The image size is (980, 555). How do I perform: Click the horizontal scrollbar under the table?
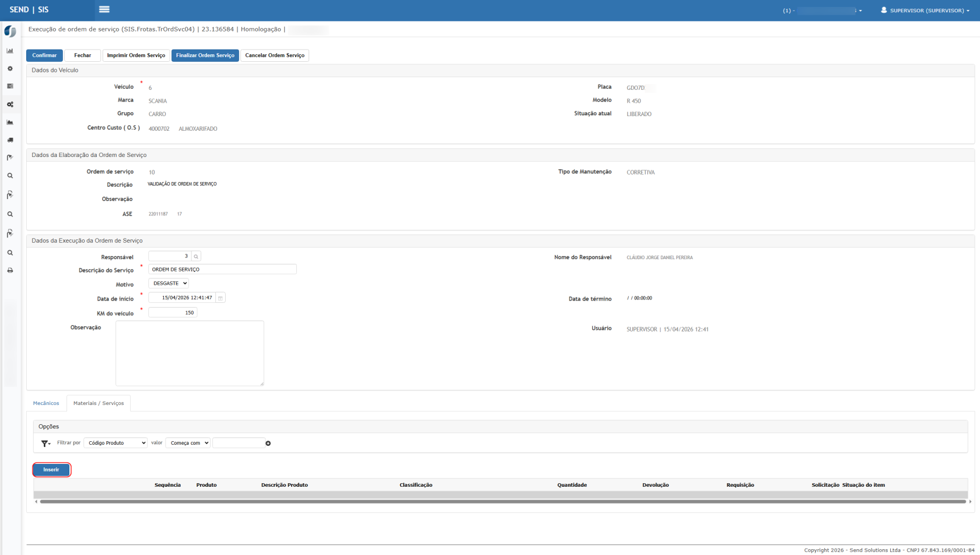(x=502, y=501)
